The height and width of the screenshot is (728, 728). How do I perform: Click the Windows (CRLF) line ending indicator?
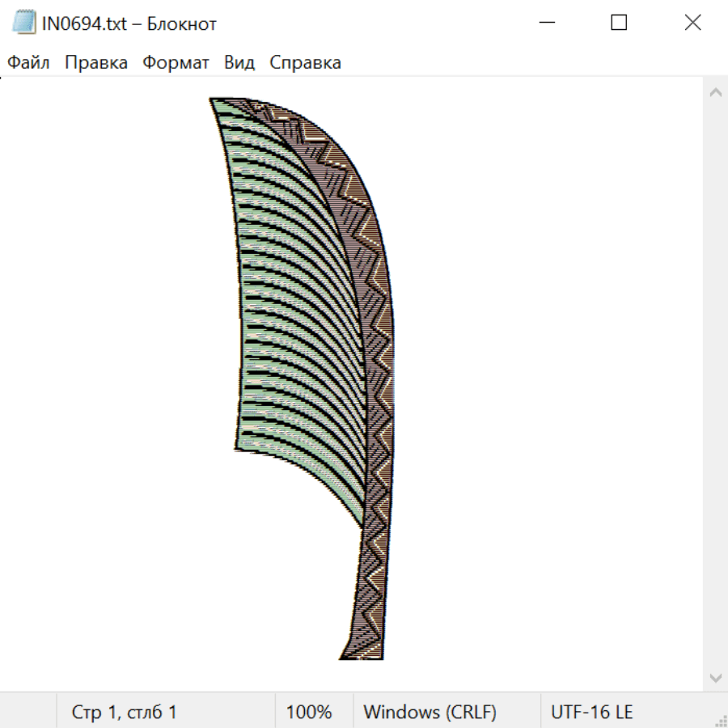pos(430,713)
